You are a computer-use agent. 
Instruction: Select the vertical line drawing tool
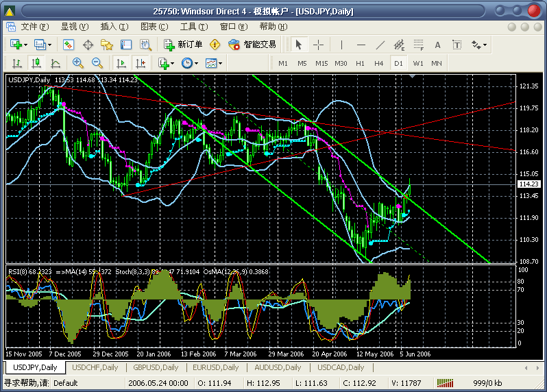point(341,45)
